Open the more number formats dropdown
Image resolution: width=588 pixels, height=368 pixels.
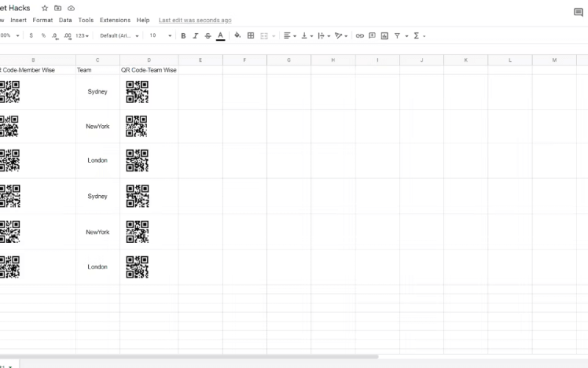click(82, 35)
